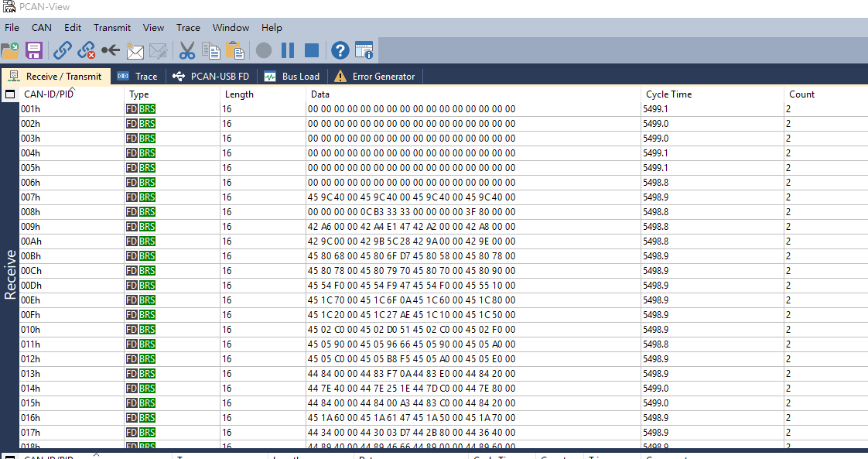
Task: Open the CAN menu
Action: pos(42,27)
